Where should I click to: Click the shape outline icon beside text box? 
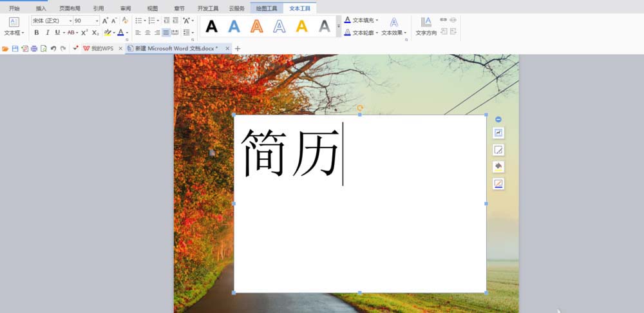(498, 184)
